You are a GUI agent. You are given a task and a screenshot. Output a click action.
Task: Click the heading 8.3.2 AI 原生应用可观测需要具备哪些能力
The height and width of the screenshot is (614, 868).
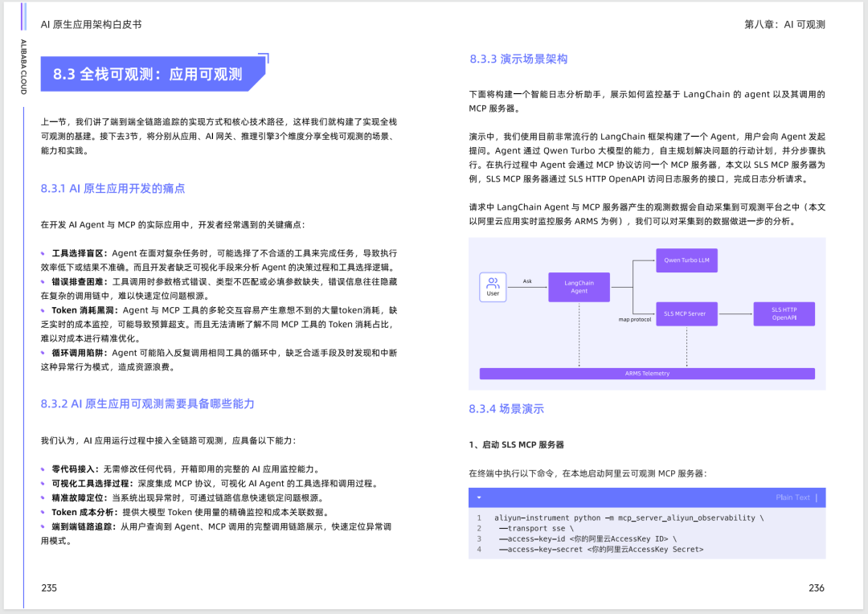tap(148, 404)
